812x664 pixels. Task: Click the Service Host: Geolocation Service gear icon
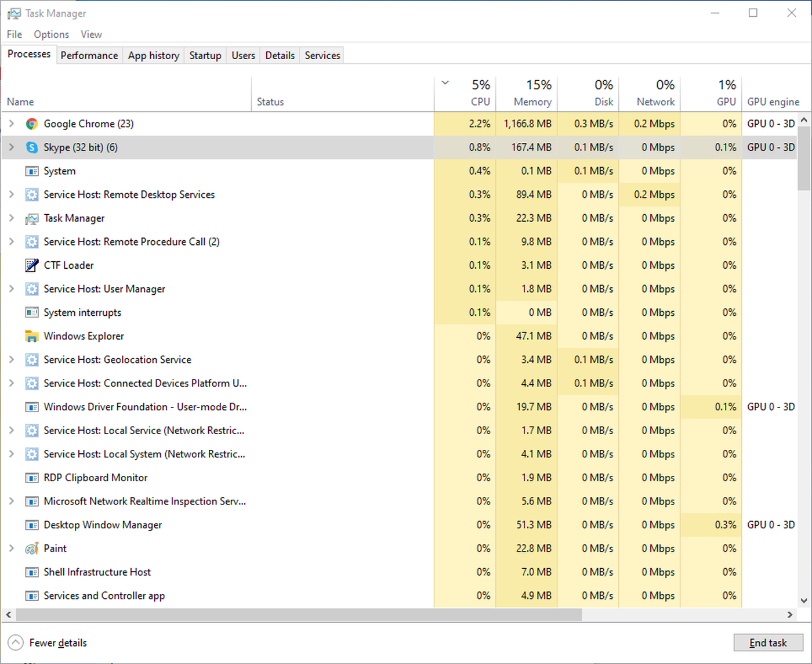coord(32,360)
